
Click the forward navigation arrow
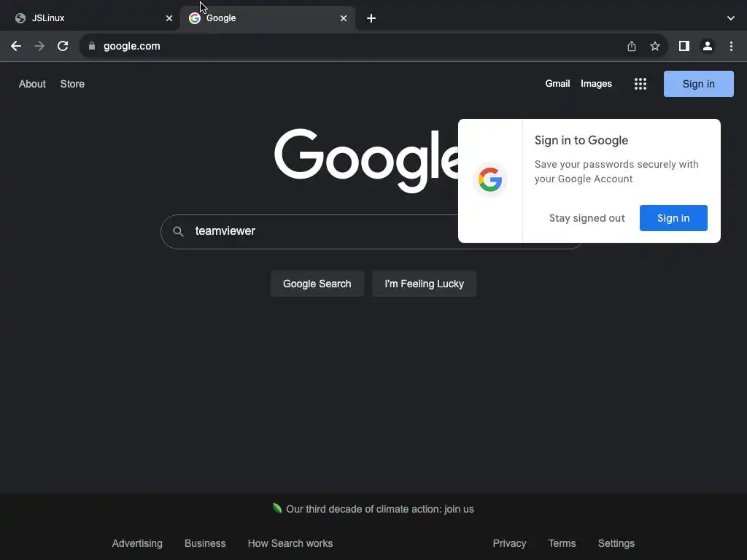[39, 46]
